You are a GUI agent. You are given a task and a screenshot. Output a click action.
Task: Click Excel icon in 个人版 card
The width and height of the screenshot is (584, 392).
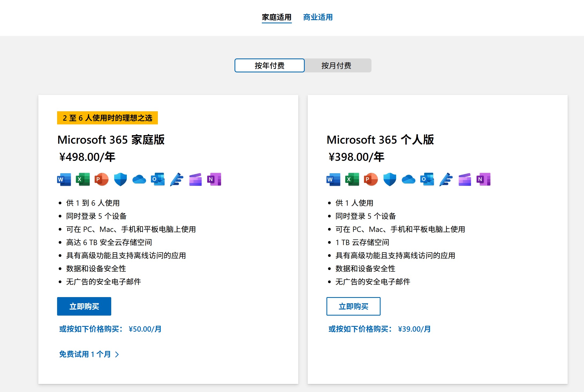pyautogui.click(x=352, y=179)
